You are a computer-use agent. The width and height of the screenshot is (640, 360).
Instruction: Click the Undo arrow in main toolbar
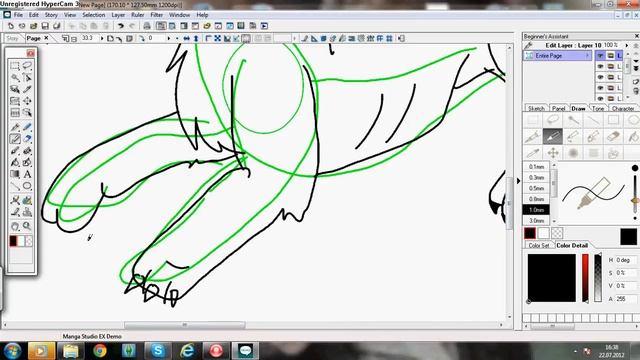[x=121, y=26]
